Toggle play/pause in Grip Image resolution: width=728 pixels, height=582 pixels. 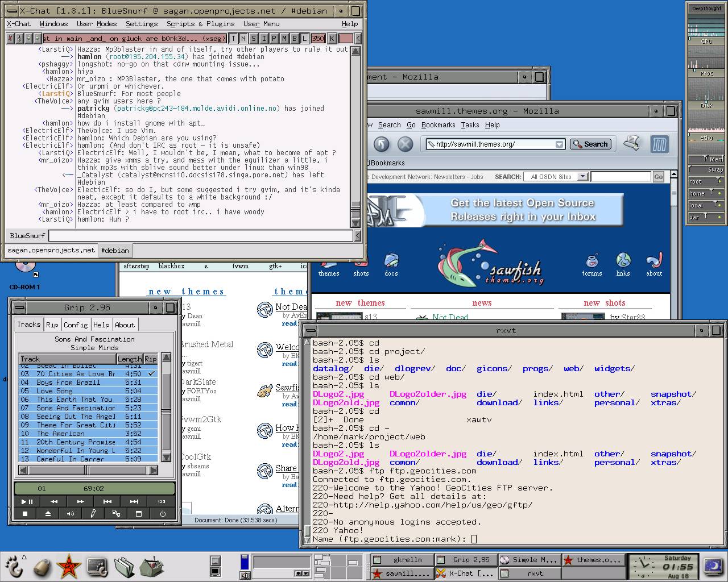[27, 501]
